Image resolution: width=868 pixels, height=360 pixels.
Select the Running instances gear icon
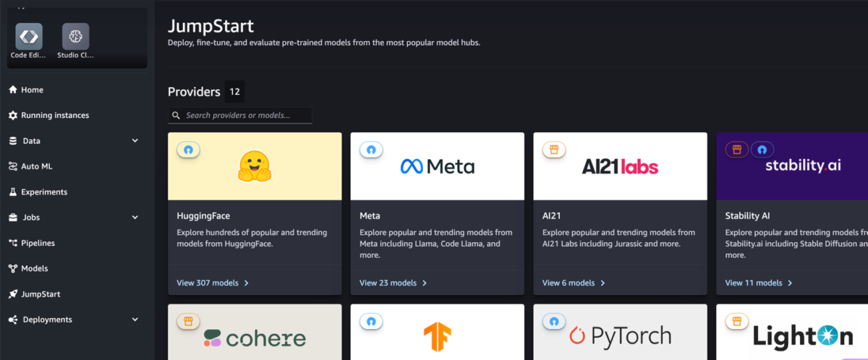pyautogui.click(x=12, y=116)
